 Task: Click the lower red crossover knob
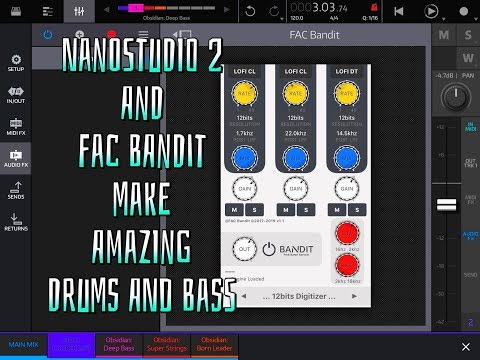click(347, 265)
